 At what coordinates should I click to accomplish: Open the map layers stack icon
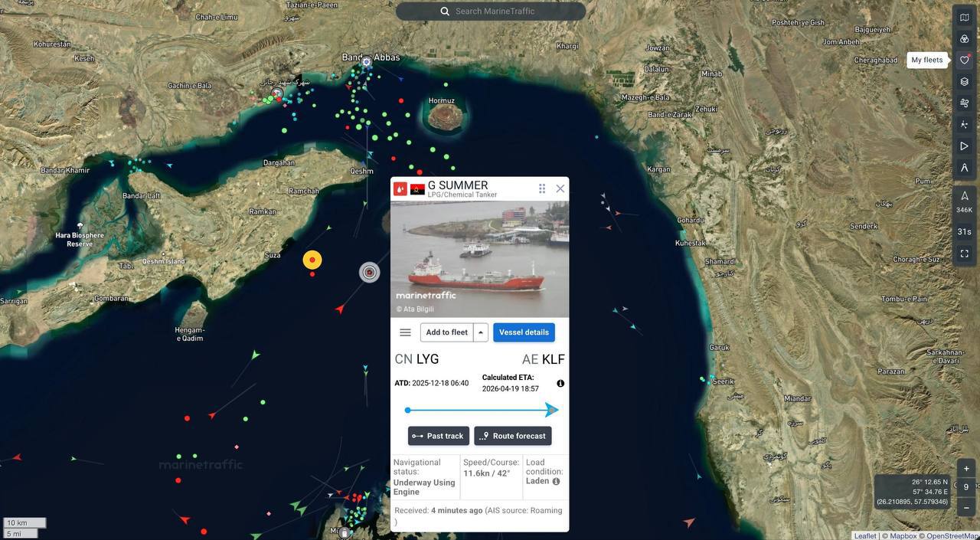(x=964, y=82)
